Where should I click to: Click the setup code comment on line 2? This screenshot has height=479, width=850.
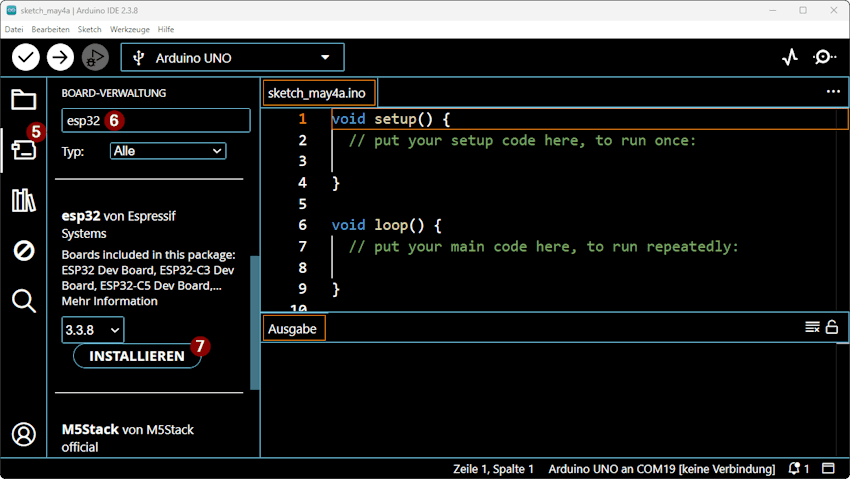pos(522,140)
